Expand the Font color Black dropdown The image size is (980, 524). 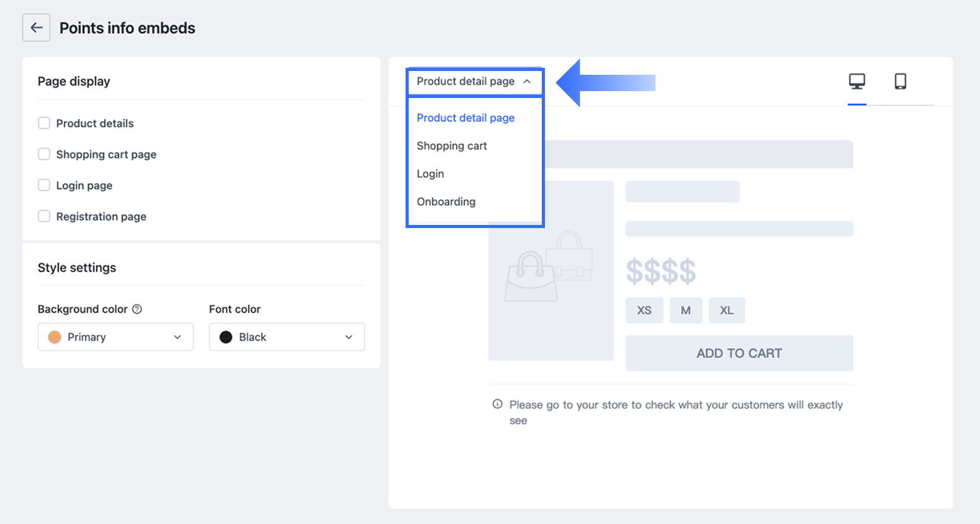[287, 337]
